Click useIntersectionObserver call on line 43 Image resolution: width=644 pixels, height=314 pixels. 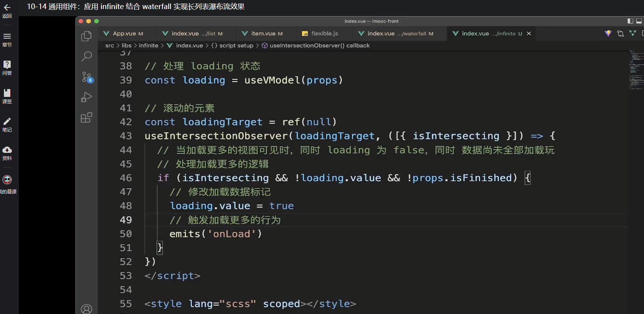point(216,136)
